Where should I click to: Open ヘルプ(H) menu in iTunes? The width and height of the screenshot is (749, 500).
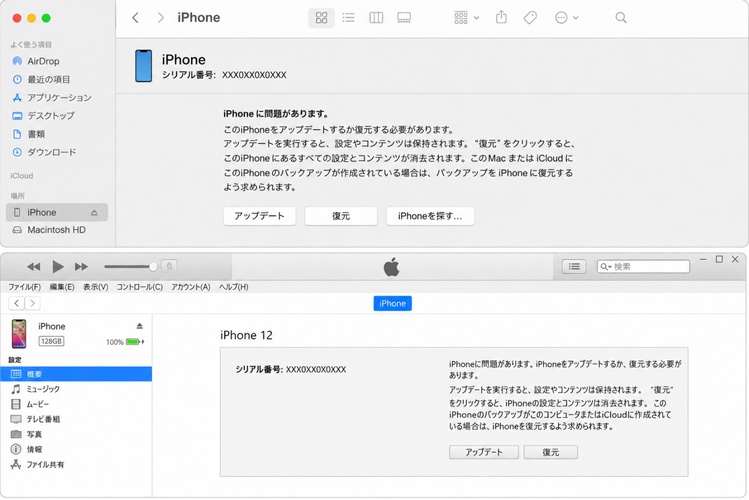coord(234,287)
